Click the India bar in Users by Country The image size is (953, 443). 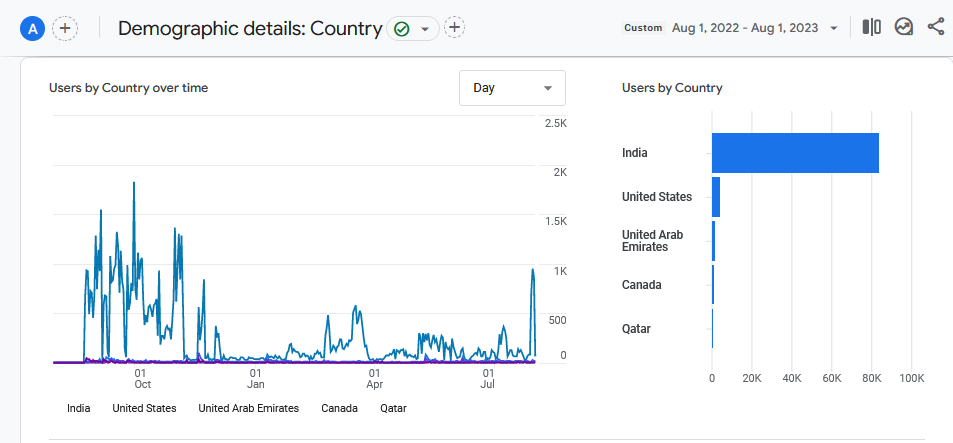(x=795, y=153)
